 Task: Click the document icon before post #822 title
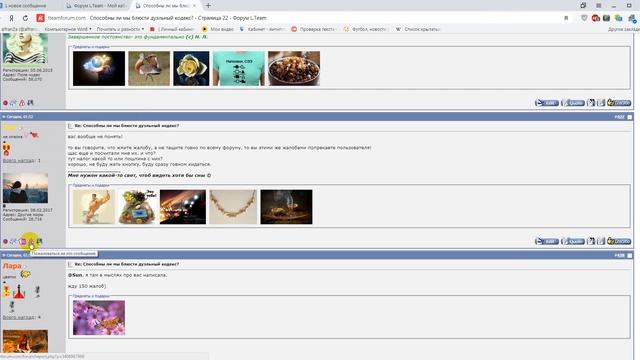pos(70,126)
